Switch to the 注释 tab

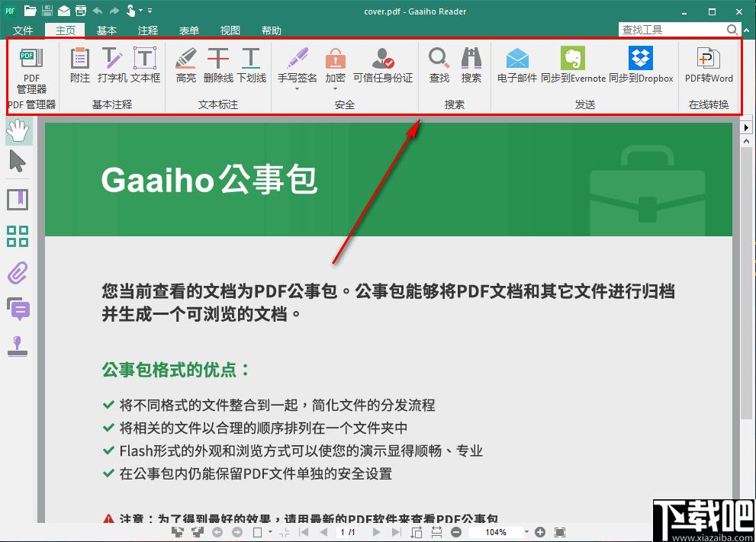coord(147,30)
